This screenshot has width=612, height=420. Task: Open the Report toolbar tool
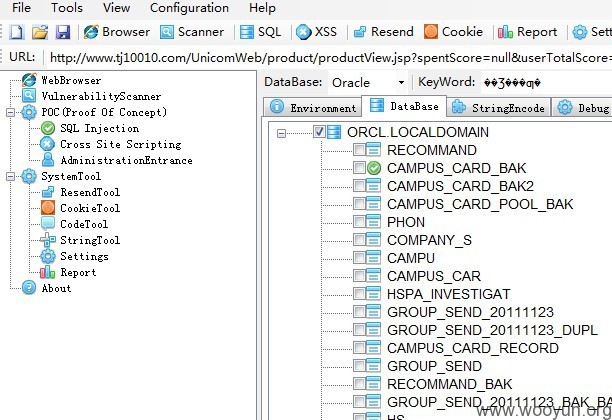tap(528, 32)
